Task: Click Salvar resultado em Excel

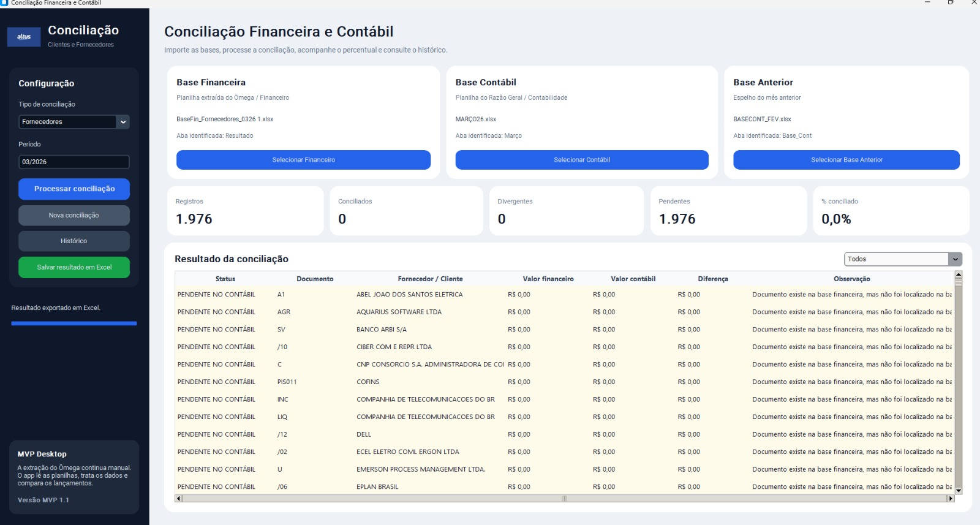Action: coord(74,267)
